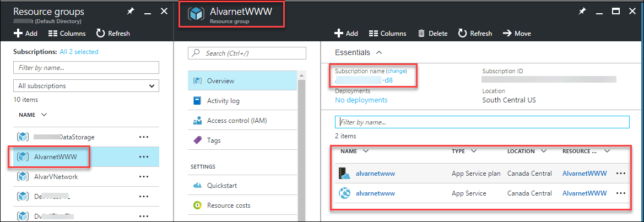Click the South Central US location text
This screenshot has width=644, height=222.
[x=509, y=100]
